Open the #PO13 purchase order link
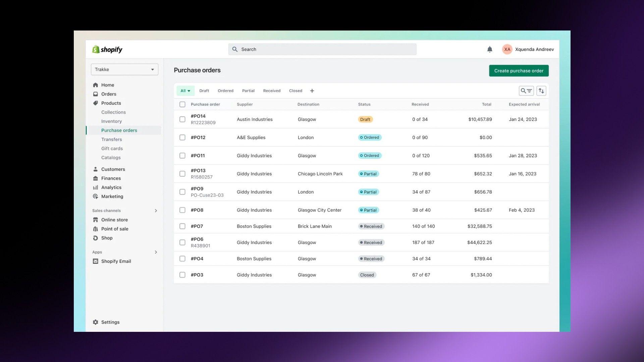 pos(198,171)
